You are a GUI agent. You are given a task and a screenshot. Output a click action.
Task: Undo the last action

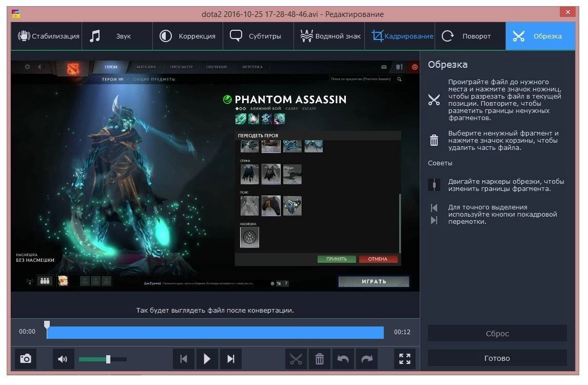coord(343,359)
